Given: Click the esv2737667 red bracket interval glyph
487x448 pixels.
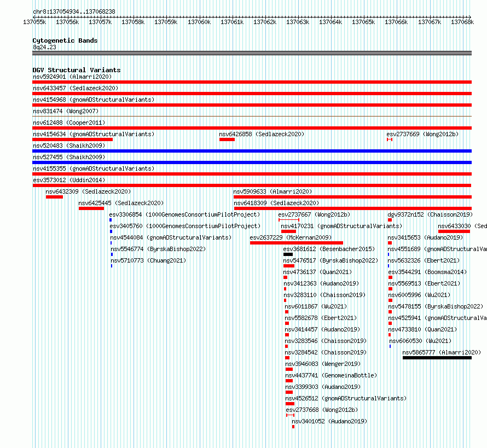Looking at the screenshot, I should coord(289,220).
